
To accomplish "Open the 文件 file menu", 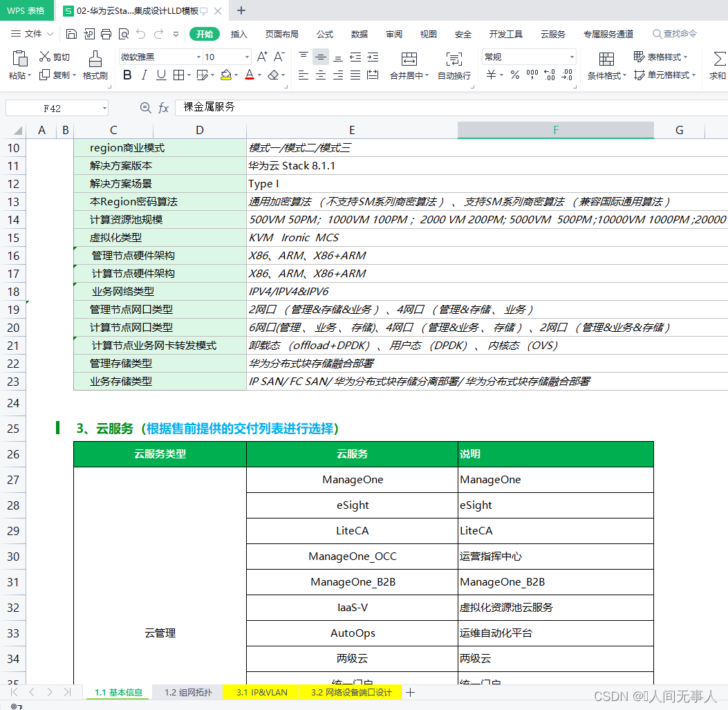I will tap(32, 34).
